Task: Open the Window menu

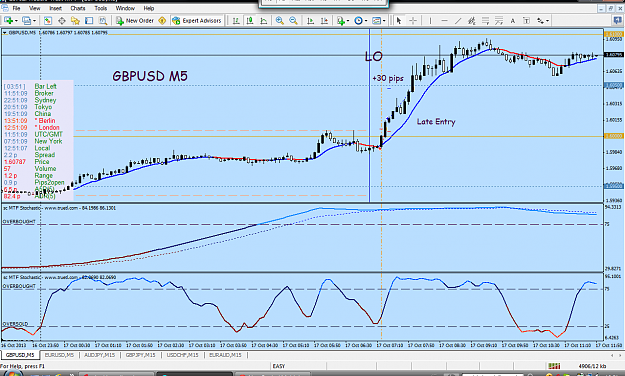Action: (125, 8)
